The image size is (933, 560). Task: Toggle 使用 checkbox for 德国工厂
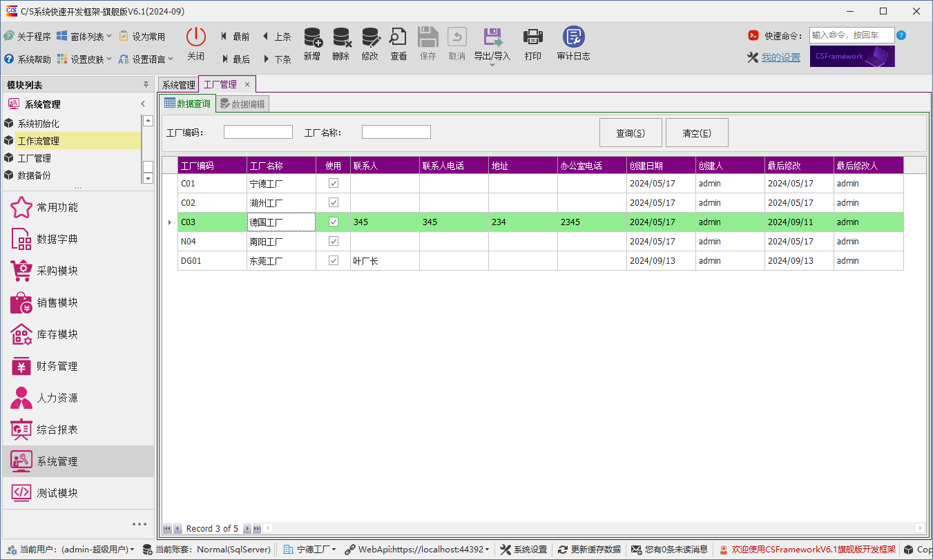(x=334, y=222)
